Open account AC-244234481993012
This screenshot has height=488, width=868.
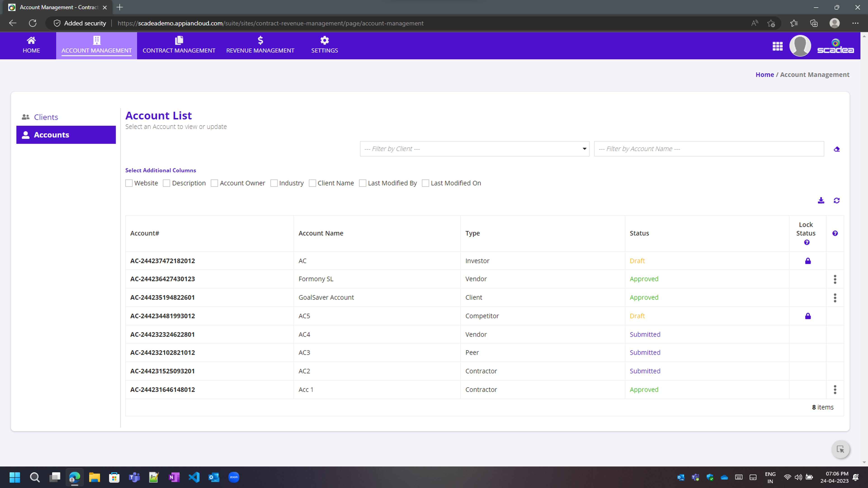click(x=163, y=316)
